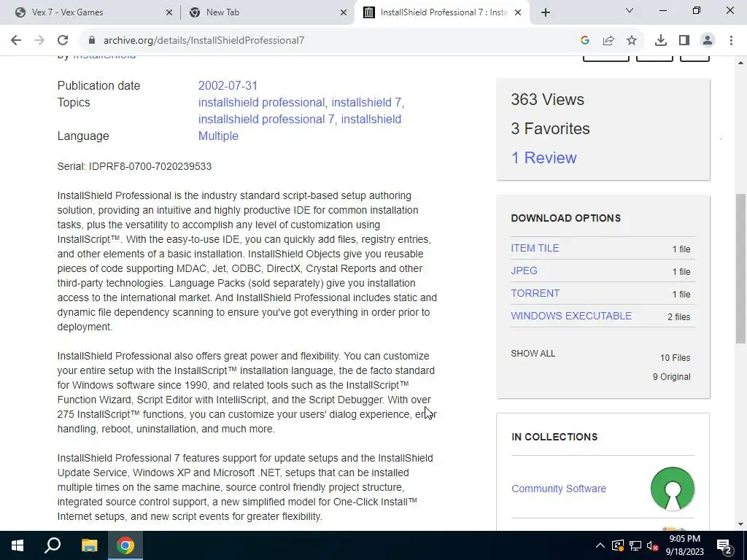Open Chrome three-dot menu
747x560 pixels.
pos(731,41)
